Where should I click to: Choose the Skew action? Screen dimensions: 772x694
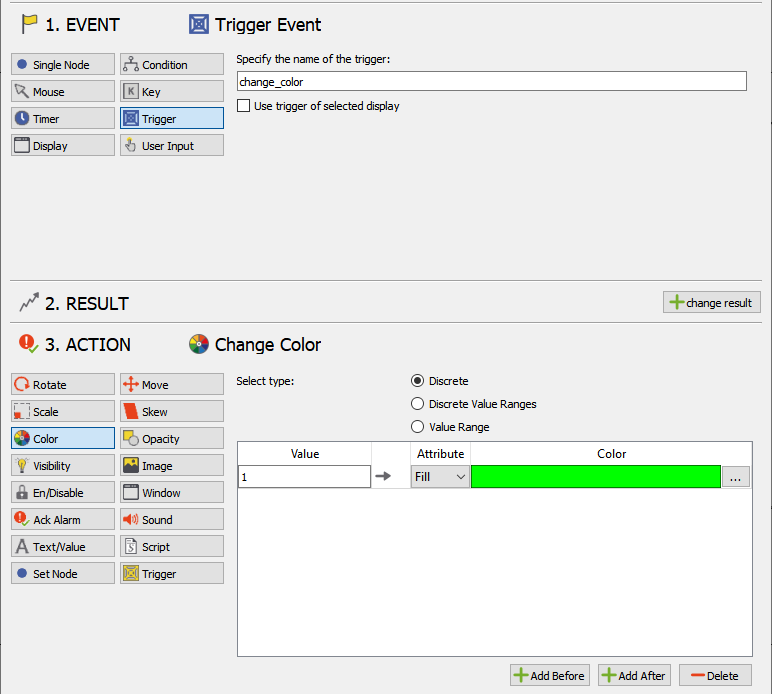point(171,412)
